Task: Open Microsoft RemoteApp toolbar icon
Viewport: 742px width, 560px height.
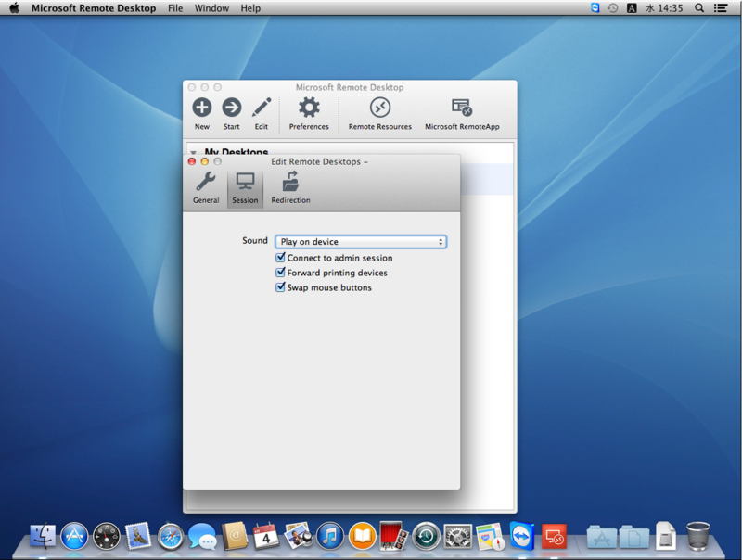Action: pyautogui.click(x=462, y=108)
